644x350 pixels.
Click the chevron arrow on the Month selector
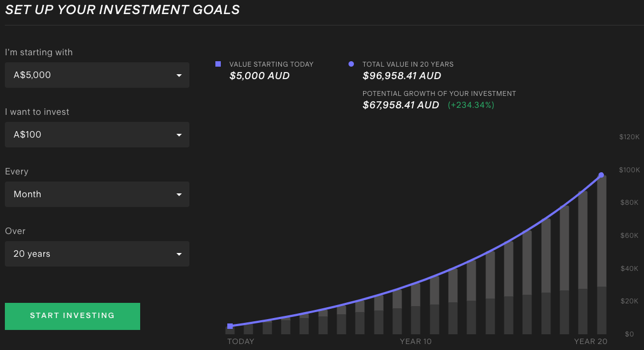[179, 194]
